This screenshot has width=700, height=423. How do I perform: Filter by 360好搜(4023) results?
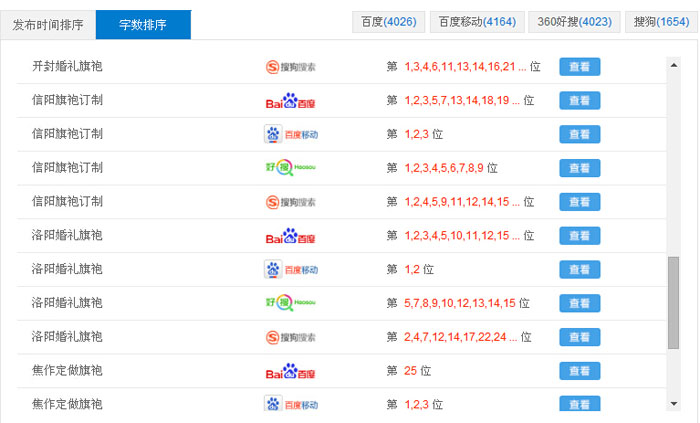(574, 22)
